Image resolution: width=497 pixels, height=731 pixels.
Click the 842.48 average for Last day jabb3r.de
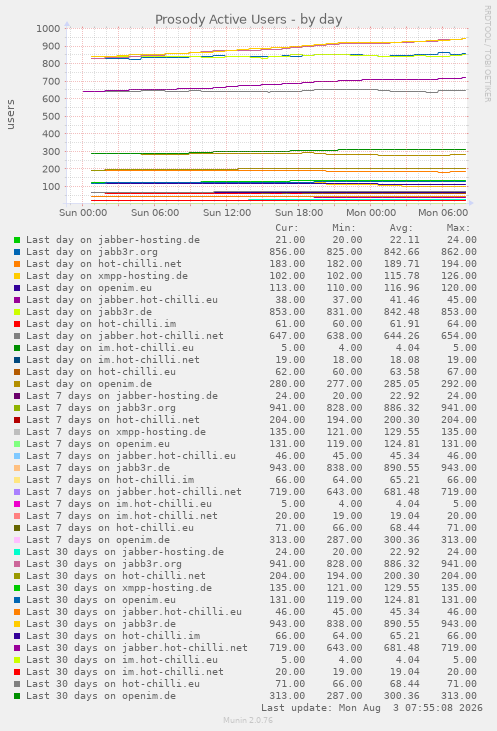click(401, 312)
